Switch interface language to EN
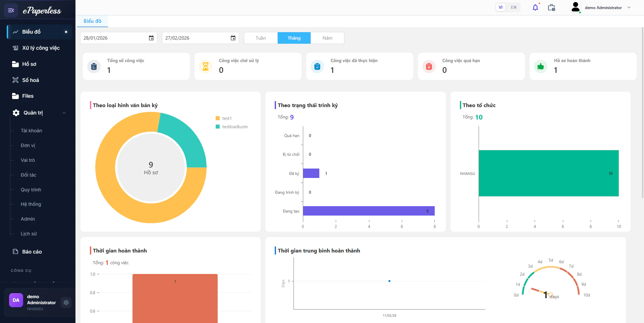This screenshot has height=323, width=644. coord(513,7)
